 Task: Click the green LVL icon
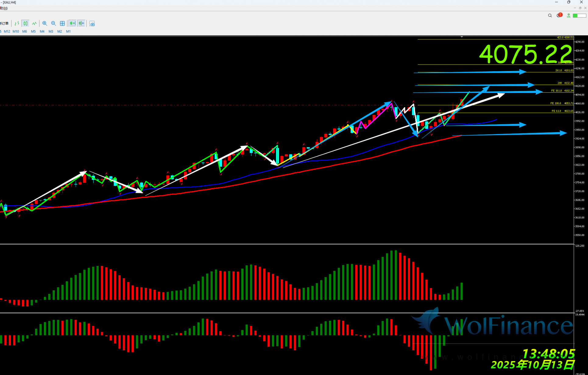[x=569, y=16]
